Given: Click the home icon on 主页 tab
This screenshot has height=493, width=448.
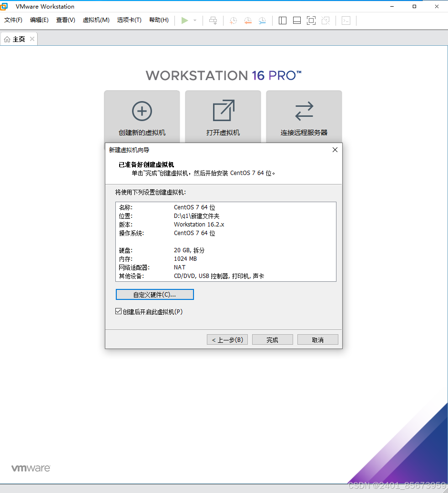Looking at the screenshot, I should click(7, 39).
